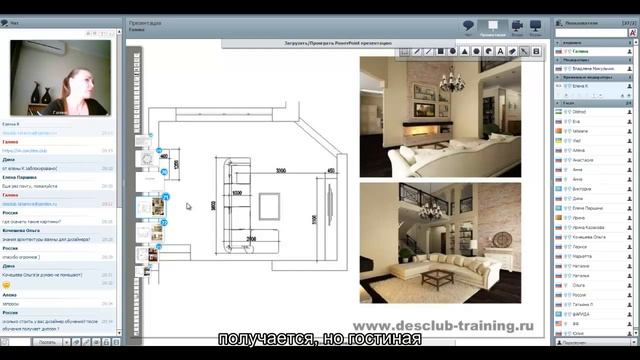Click the Послать send button
The height and width of the screenshot is (360, 640).
(47, 342)
